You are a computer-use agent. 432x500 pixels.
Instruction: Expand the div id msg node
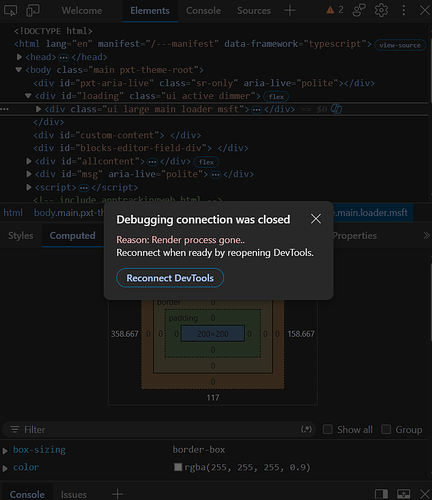point(29,174)
